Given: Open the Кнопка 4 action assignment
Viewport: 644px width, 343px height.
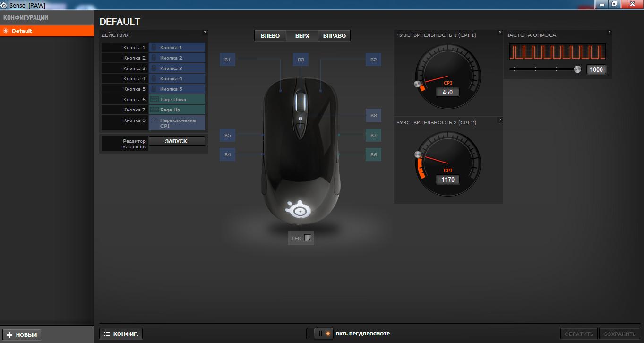Looking at the screenshot, I should point(177,78).
